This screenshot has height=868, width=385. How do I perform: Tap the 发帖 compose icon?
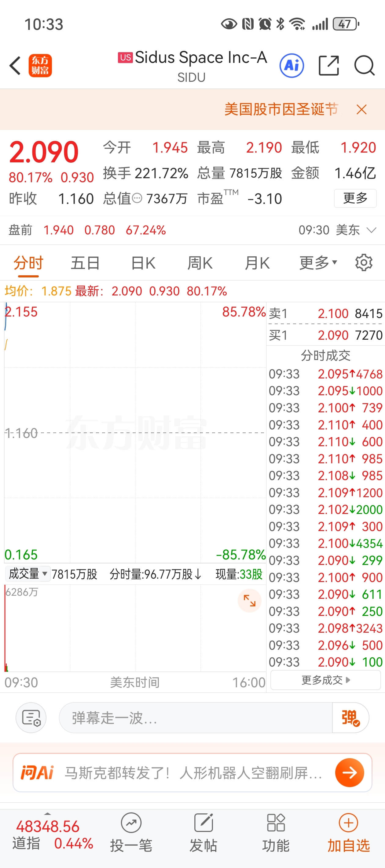[x=204, y=823]
